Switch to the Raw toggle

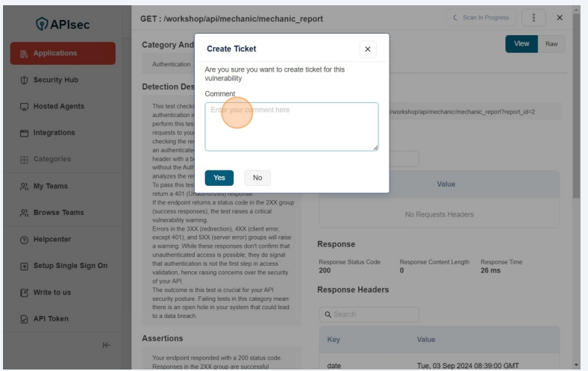pos(551,44)
